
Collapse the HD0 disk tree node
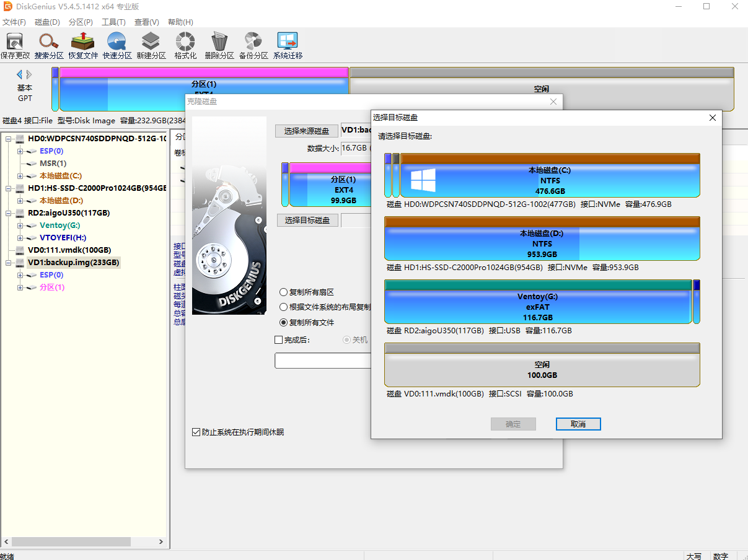[x=8, y=139]
